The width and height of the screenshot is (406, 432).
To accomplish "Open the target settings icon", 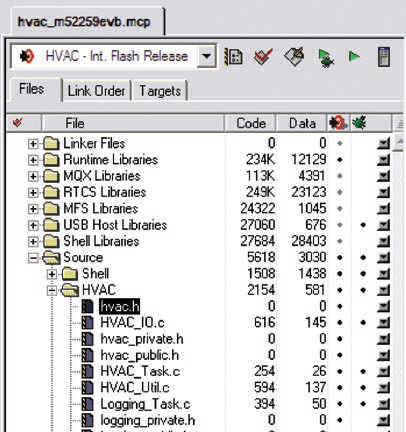I will tap(233, 57).
